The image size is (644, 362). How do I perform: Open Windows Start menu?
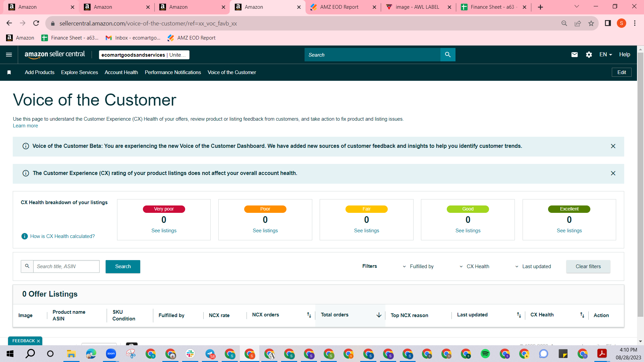10,354
